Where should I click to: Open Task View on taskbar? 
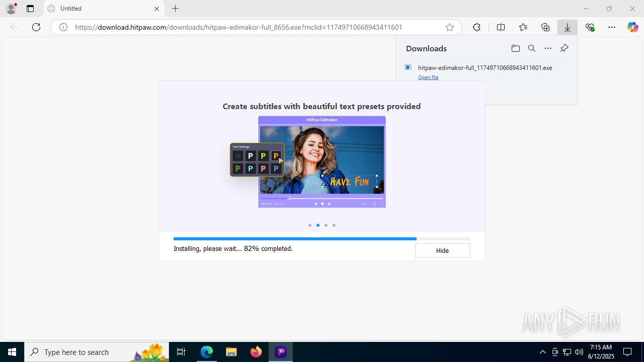(x=181, y=352)
